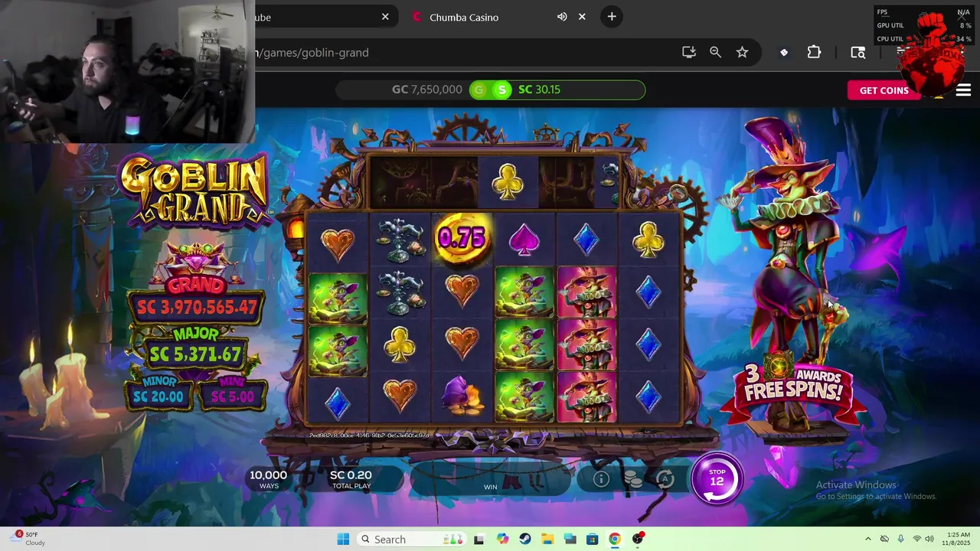Close the YouTube tab
The height and width of the screenshot is (551, 980).
pos(385,17)
